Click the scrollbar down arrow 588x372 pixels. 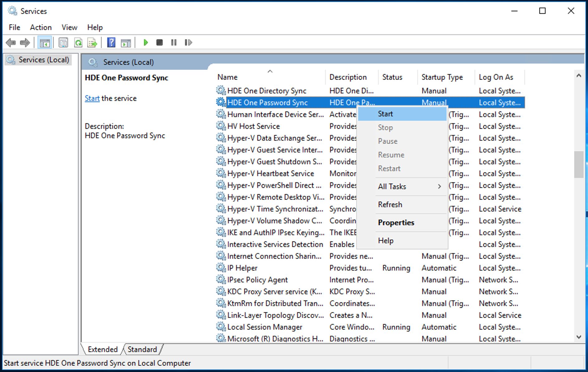tap(579, 337)
